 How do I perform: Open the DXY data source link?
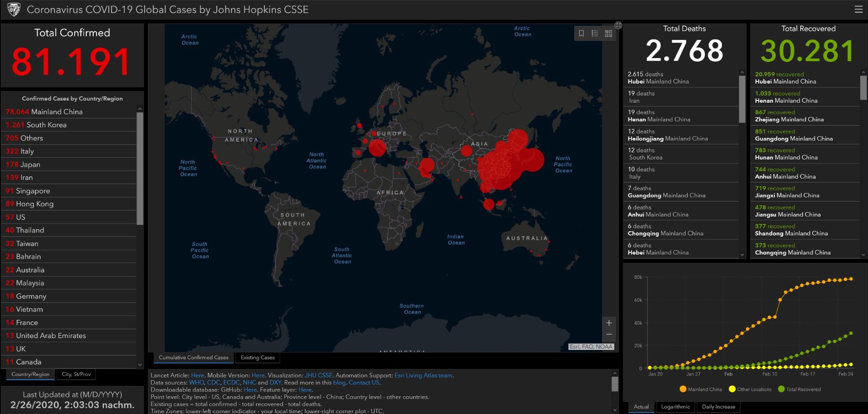click(x=275, y=383)
